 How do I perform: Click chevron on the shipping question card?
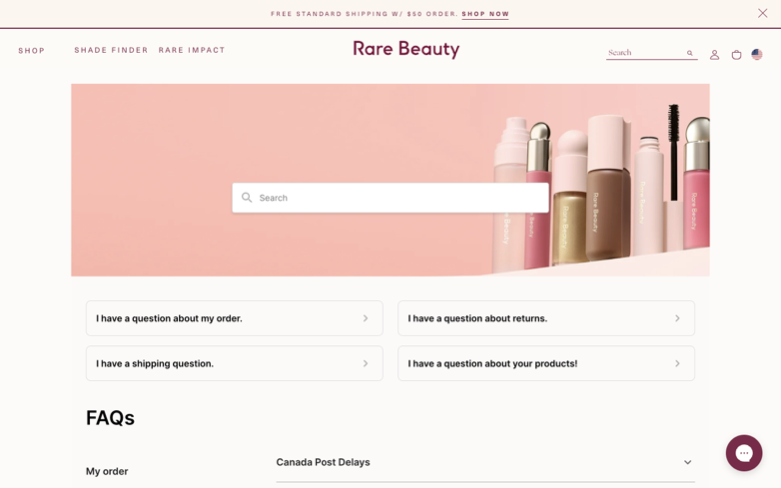point(366,364)
